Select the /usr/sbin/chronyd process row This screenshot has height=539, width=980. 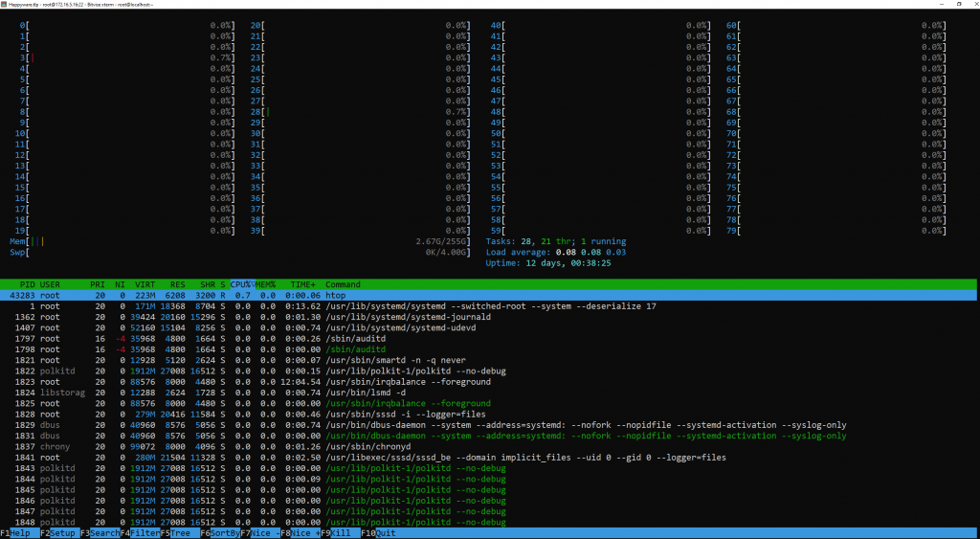pos(490,446)
